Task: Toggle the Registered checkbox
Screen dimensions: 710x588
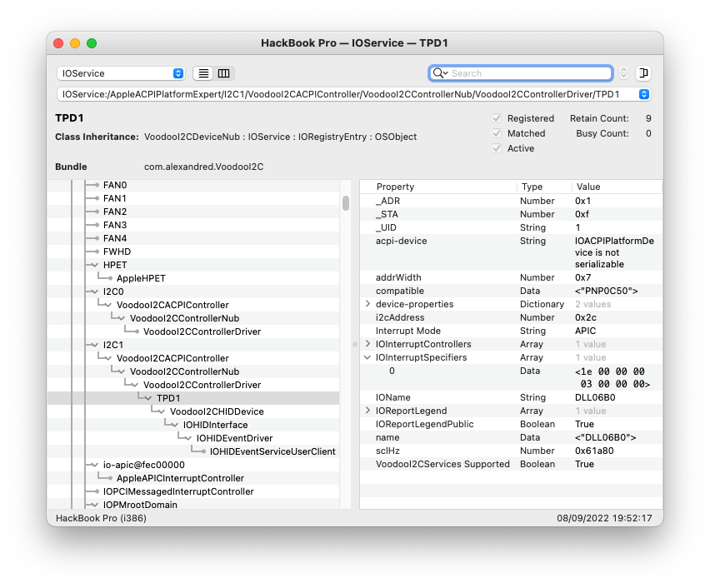Action: point(497,118)
